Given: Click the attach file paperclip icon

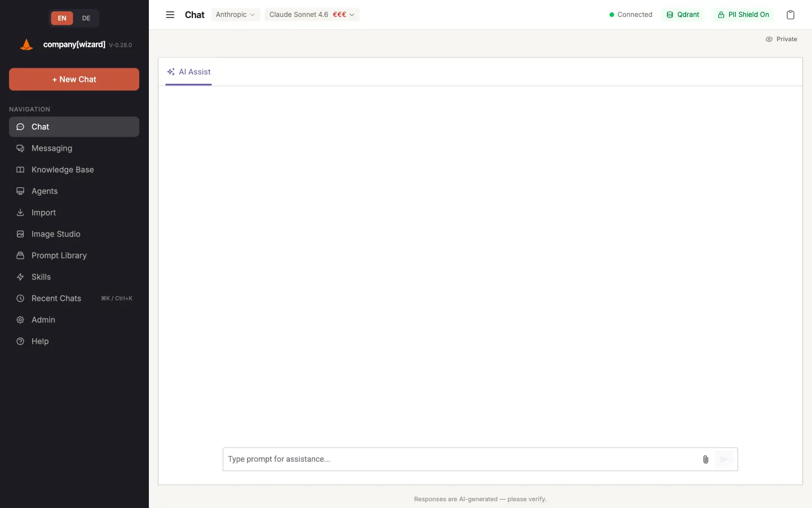Looking at the screenshot, I should pos(705,459).
